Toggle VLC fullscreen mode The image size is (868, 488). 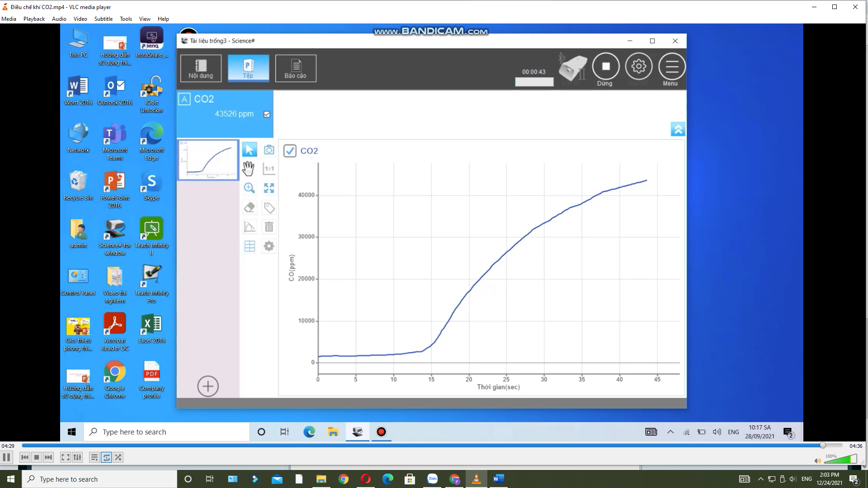(x=66, y=457)
